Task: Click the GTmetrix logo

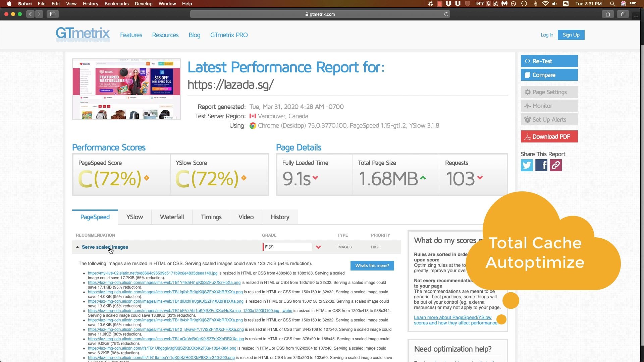Action: point(83,35)
